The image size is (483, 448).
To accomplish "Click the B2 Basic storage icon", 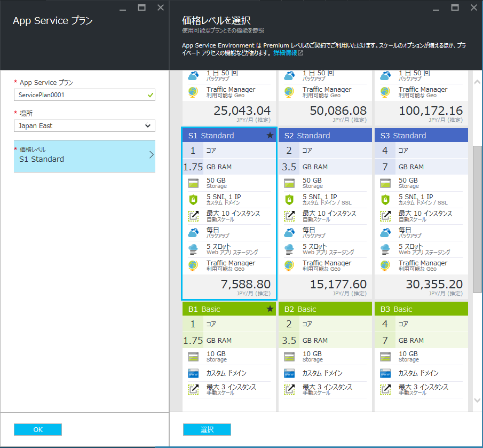I will click(289, 357).
